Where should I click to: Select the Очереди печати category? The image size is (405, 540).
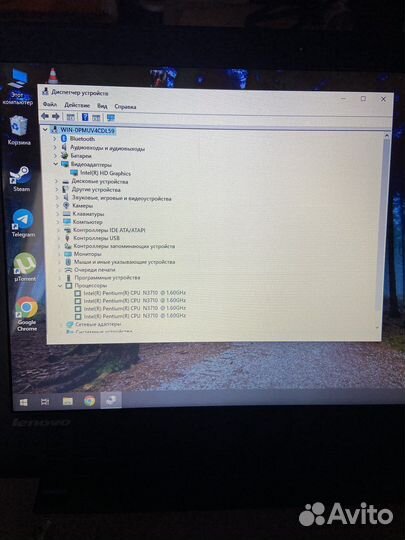(x=95, y=270)
